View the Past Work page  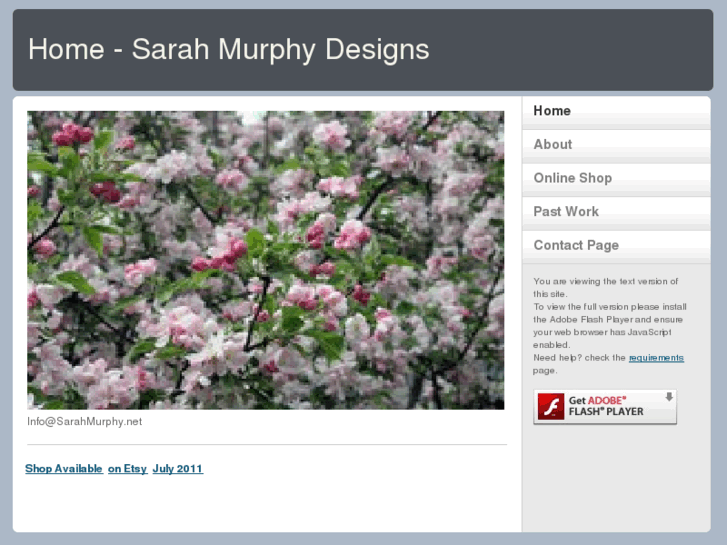(x=616, y=212)
